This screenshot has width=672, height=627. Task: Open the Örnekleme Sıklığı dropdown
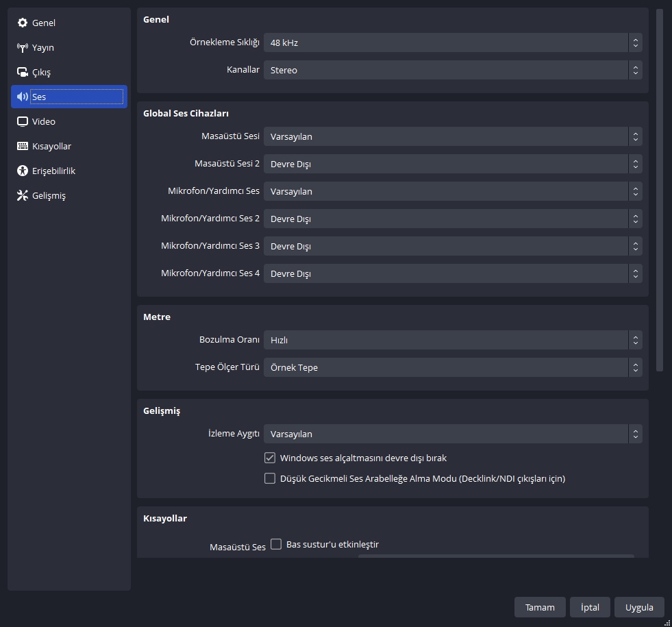coord(453,42)
